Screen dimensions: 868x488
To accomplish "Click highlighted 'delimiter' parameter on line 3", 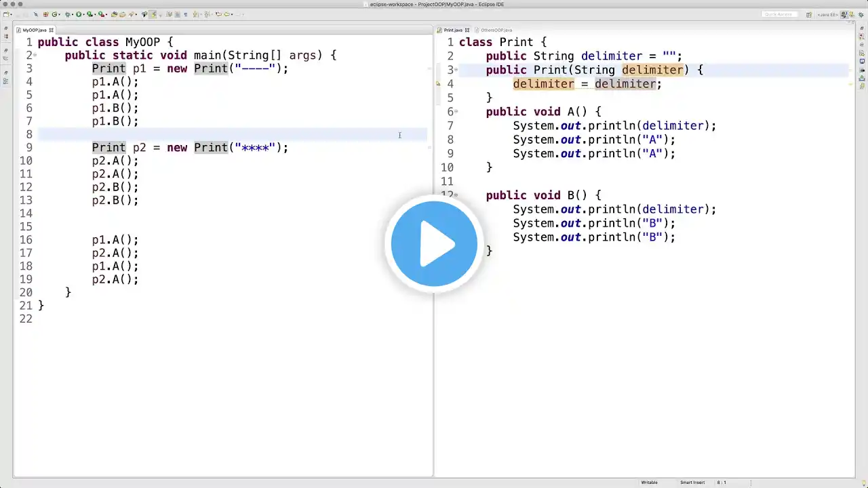I will tap(652, 70).
